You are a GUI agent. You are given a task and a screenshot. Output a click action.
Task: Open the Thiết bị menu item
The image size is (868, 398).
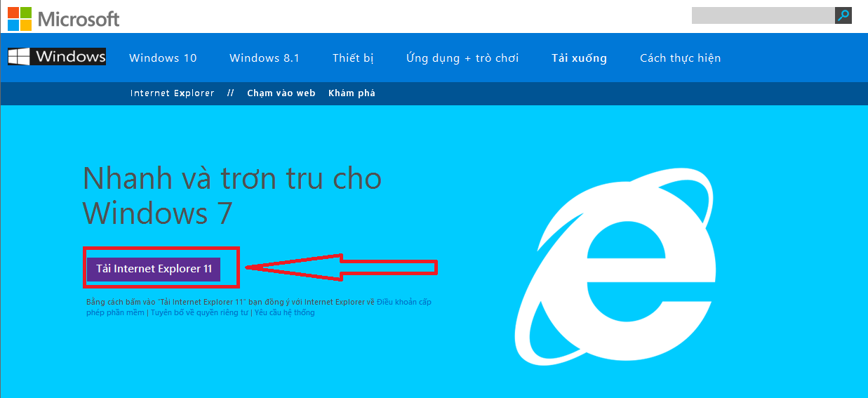353,58
